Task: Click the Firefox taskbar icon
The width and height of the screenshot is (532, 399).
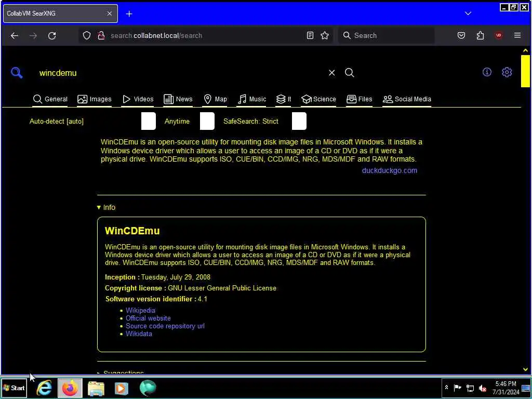Action: pos(70,388)
